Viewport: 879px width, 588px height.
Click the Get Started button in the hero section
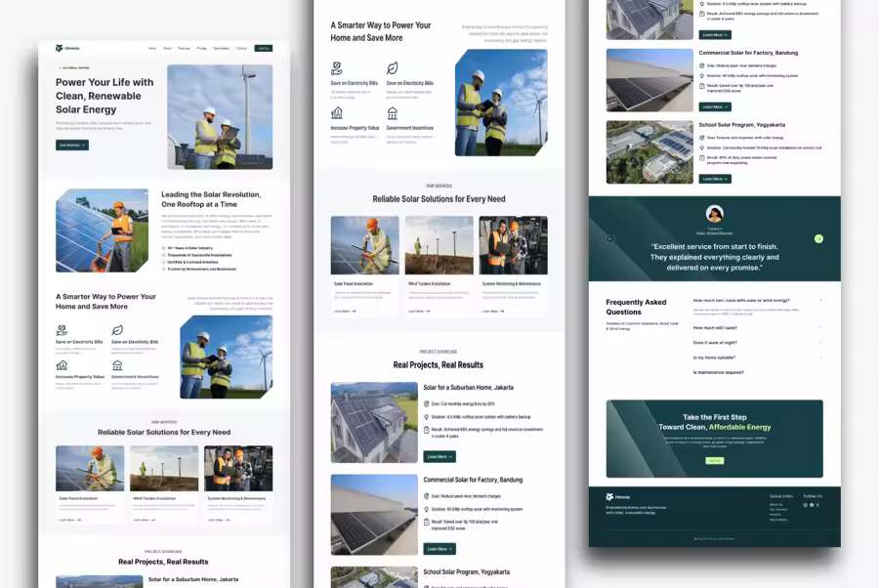tap(71, 146)
